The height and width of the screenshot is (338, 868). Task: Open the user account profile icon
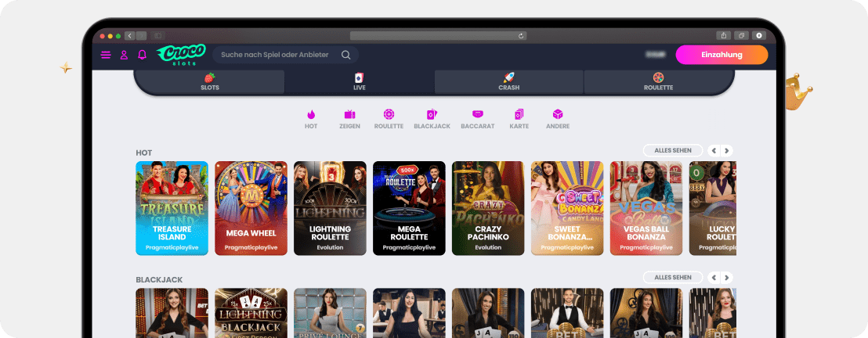coord(124,55)
